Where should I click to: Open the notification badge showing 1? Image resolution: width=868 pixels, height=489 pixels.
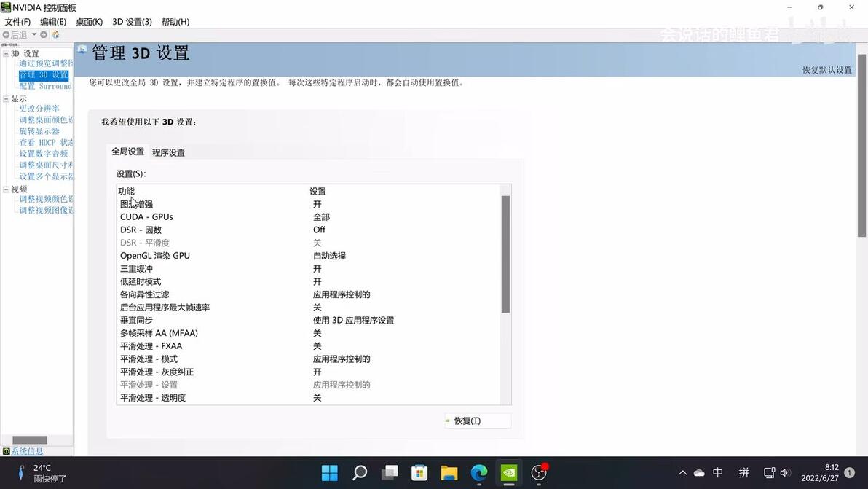coord(850,472)
